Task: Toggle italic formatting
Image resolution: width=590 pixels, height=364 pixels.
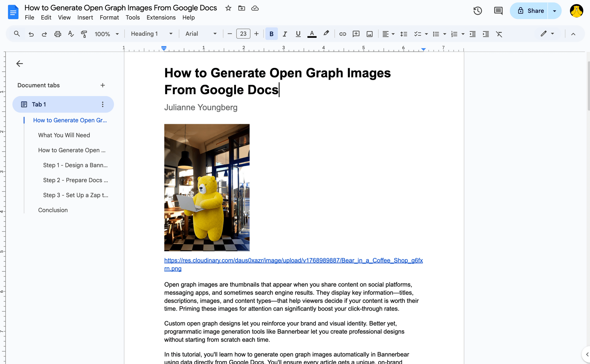Action: coord(285,34)
